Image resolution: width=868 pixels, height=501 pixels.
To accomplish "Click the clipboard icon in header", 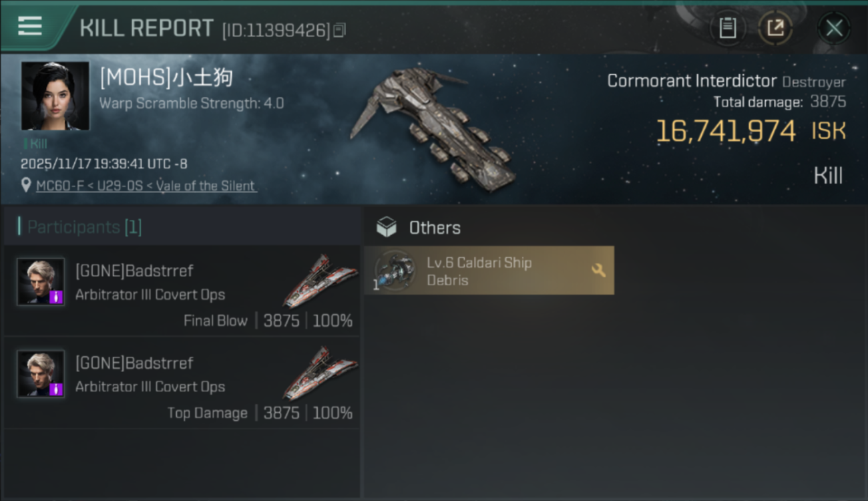I will coord(727,28).
